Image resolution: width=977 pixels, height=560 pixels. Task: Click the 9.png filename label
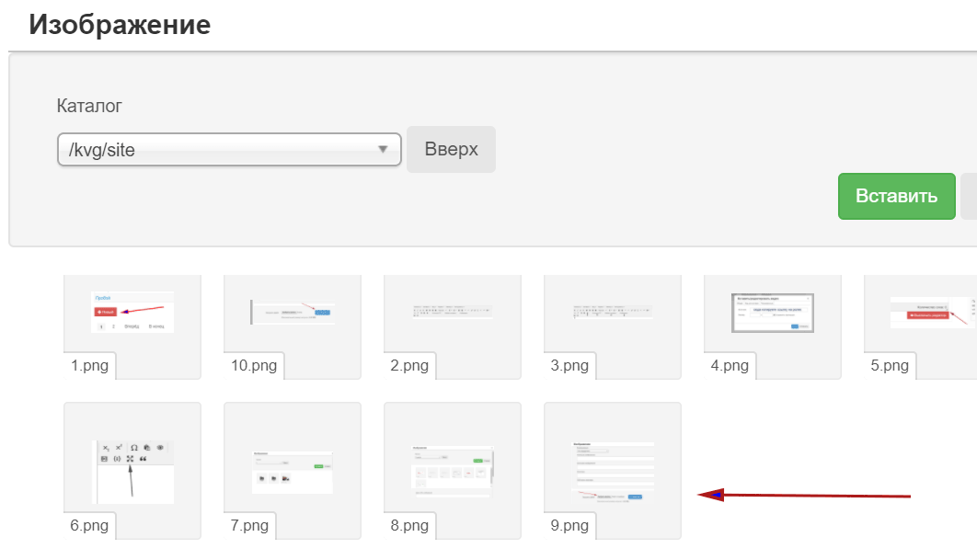[569, 526]
